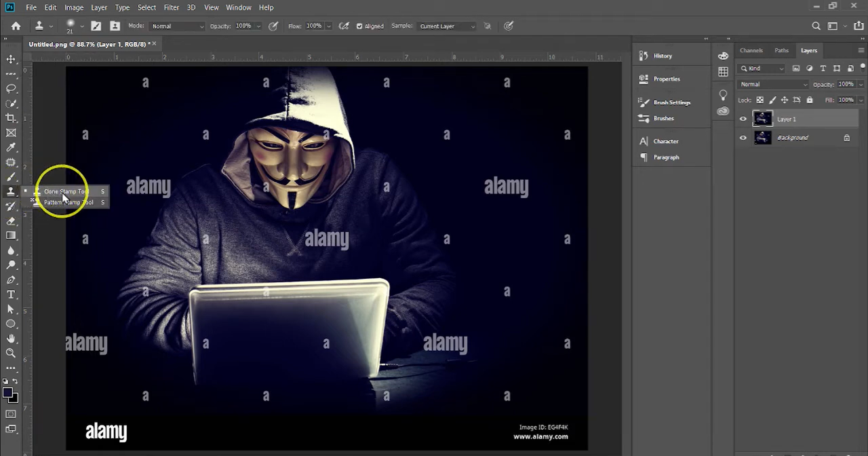Viewport: 868px width, 456px height.
Task: Select the Eraser tool
Action: pyautogui.click(x=11, y=221)
